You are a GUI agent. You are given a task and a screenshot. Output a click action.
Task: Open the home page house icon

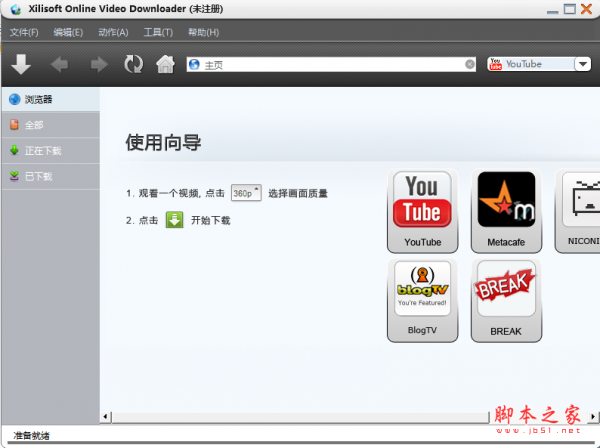(165, 64)
